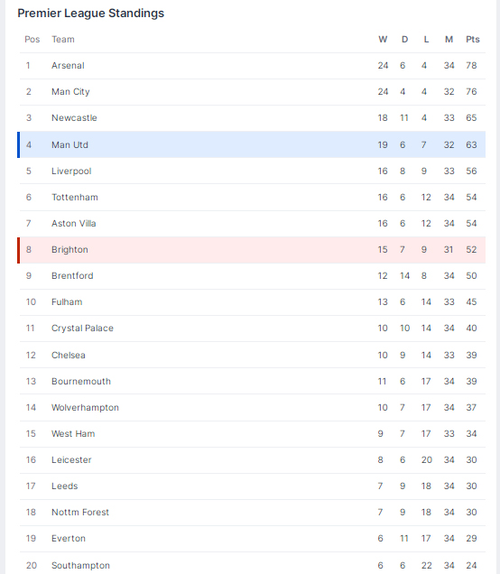Select the highlighted Man Utd row
This screenshot has height=574, width=500.
(x=253, y=145)
